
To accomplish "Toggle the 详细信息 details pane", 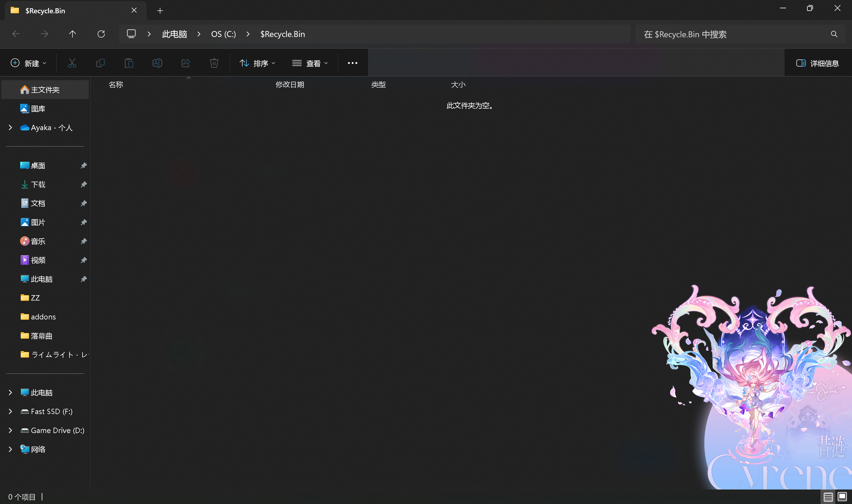I will pos(817,63).
